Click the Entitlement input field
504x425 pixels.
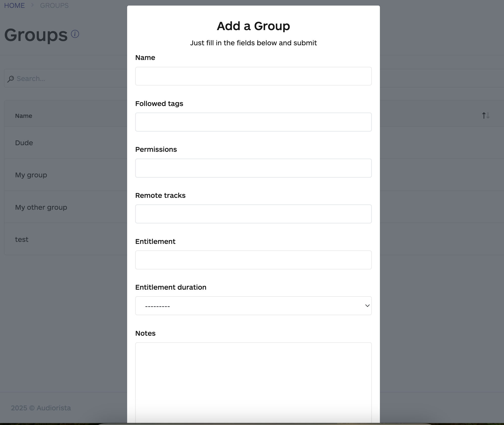[x=253, y=260]
